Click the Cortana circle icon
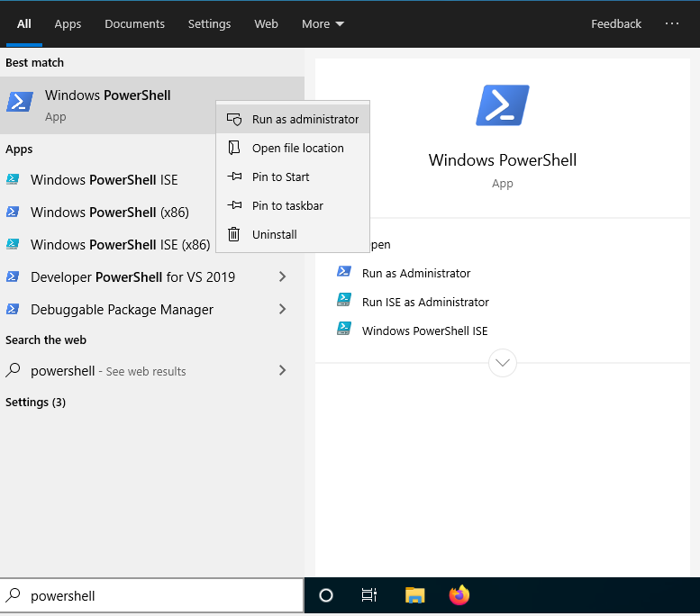700x616 pixels. click(326, 595)
